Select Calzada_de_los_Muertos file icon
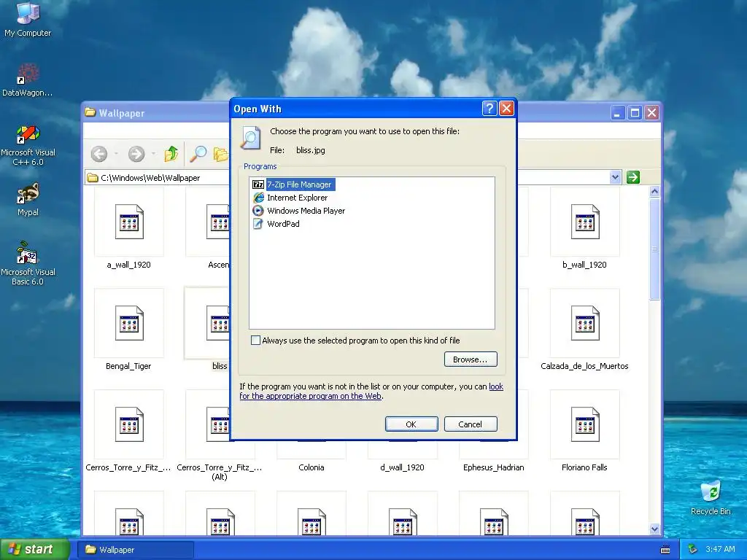This screenshot has height=560, width=747. click(x=585, y=323)
